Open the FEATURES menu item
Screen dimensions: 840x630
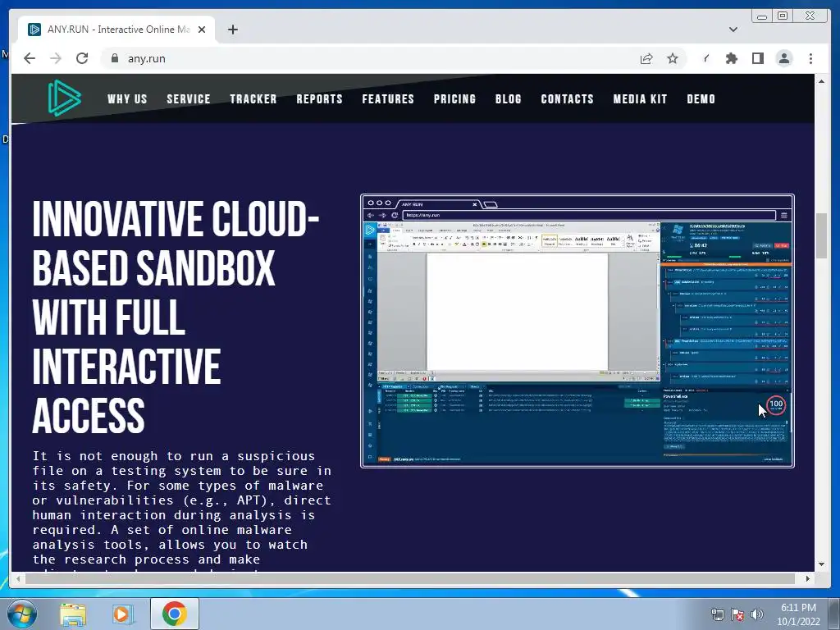click(x=388, y=99)
